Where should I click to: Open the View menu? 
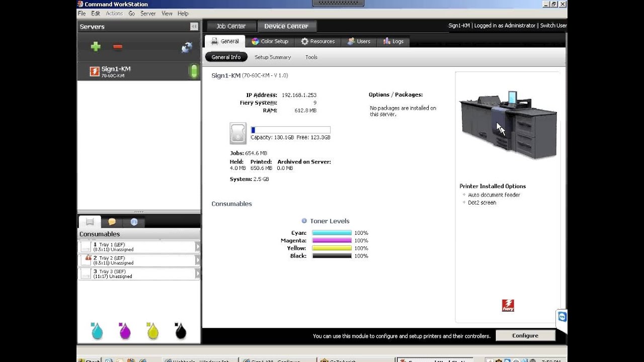[167, 14]
